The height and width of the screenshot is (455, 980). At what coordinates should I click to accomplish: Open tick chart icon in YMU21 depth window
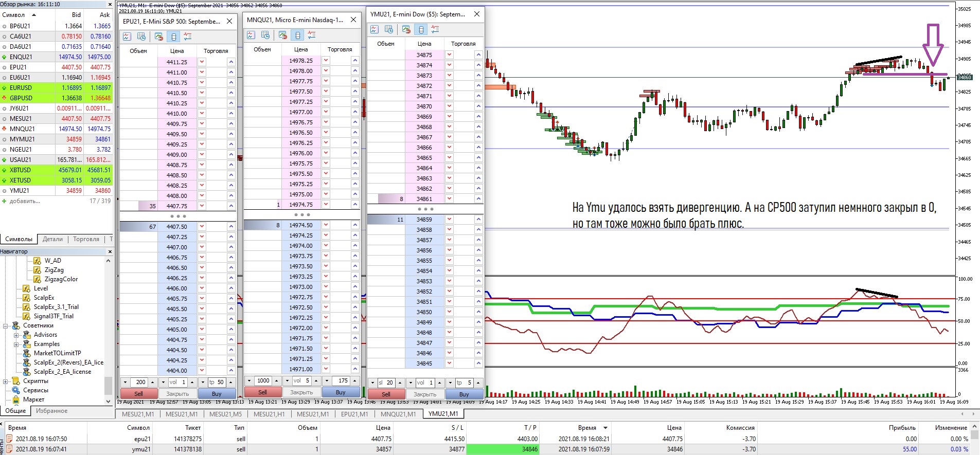click(x=375, y=29)
